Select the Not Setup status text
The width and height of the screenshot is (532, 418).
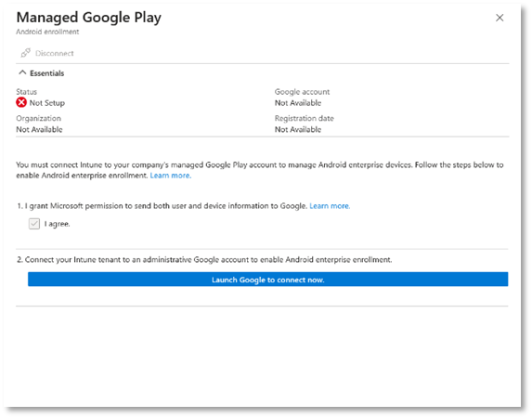tap(47, 103)
